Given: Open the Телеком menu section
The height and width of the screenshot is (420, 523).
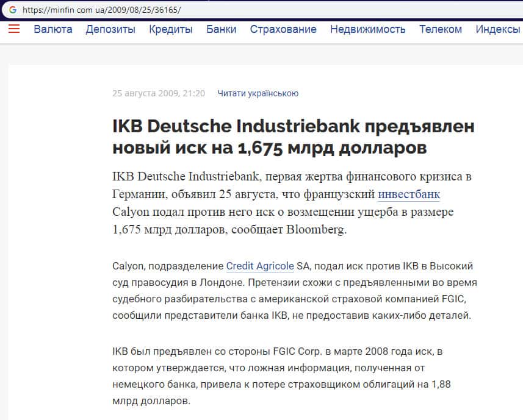Looking at the screenshot, I should pos(441,29).
